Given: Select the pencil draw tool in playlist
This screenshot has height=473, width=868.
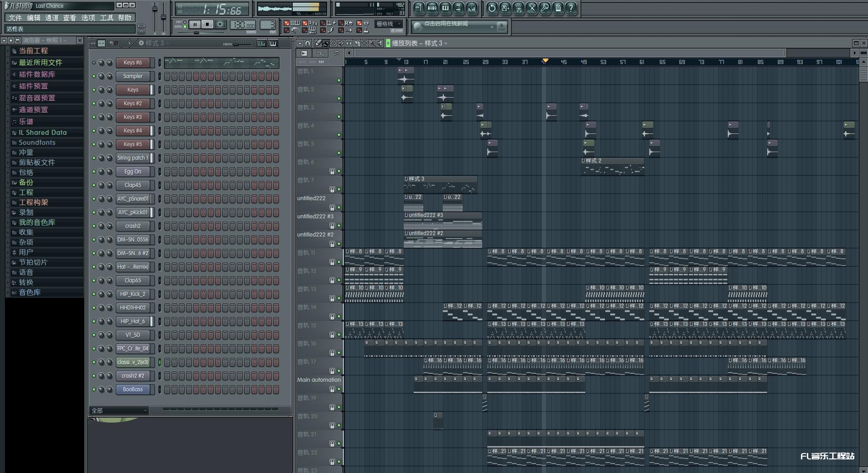Looking at the screenshot, I should (x=318, y=43).
